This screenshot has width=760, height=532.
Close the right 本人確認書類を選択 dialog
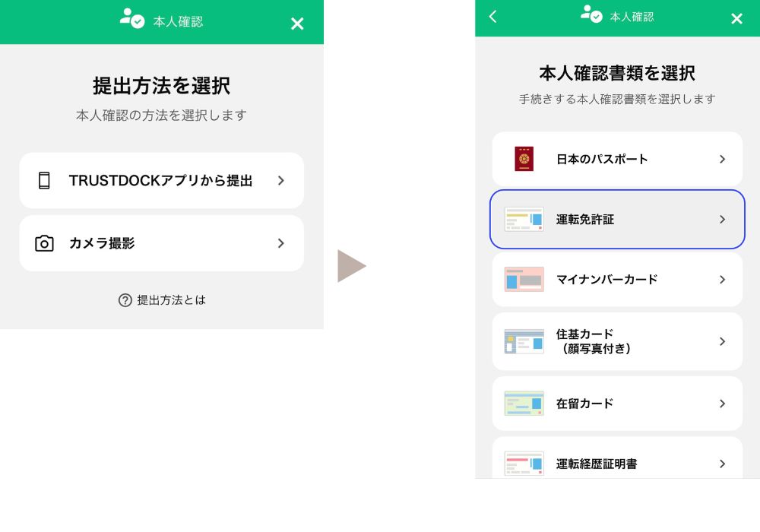click(x=736, y=18)
